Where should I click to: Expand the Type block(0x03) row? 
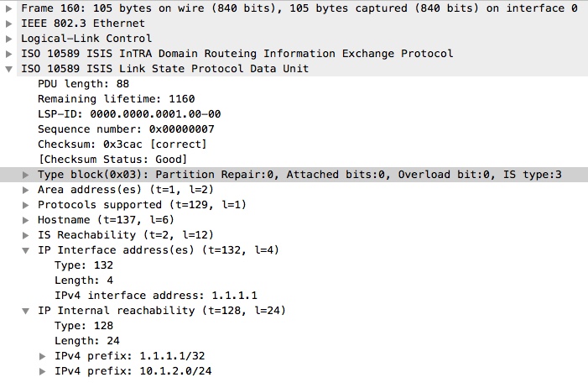point(26,175)
